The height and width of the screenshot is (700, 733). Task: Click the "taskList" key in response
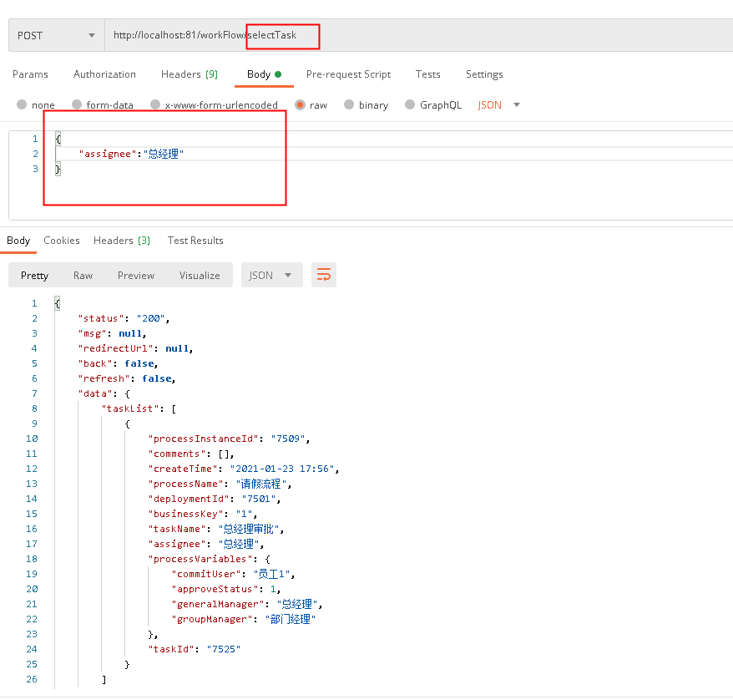(x=130, y=408)
